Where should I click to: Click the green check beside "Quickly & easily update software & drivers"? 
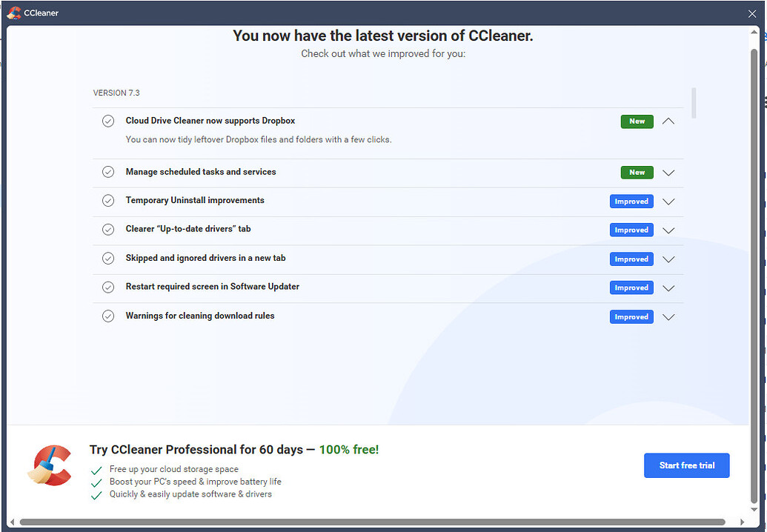pos(96,495)
